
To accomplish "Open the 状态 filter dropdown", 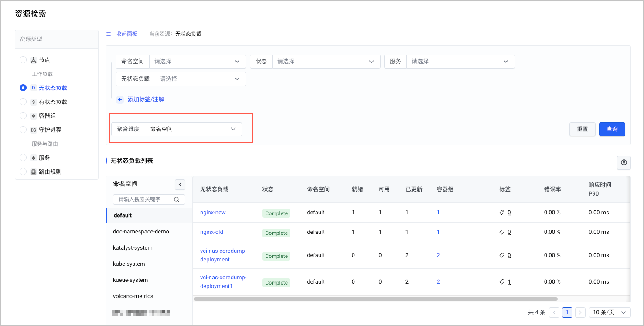I will [x=326, y=62].
